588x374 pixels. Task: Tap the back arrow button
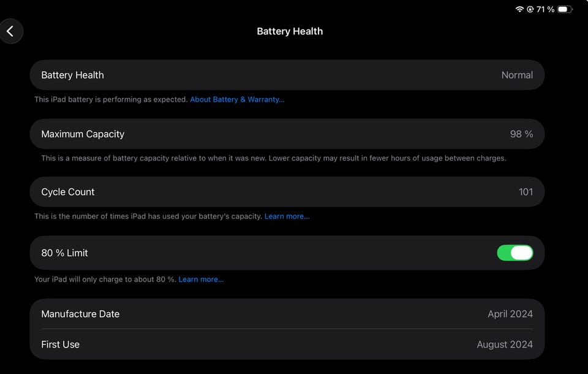coord(11,31)
